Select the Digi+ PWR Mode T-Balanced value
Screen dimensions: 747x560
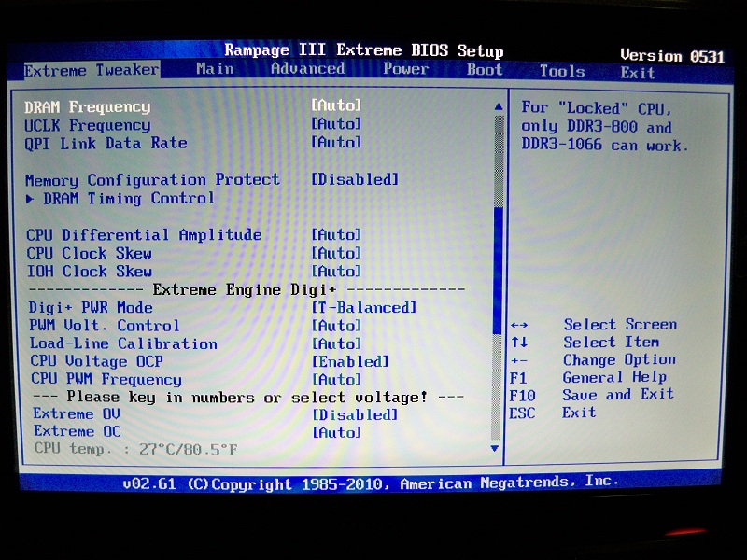pos(363,307)
